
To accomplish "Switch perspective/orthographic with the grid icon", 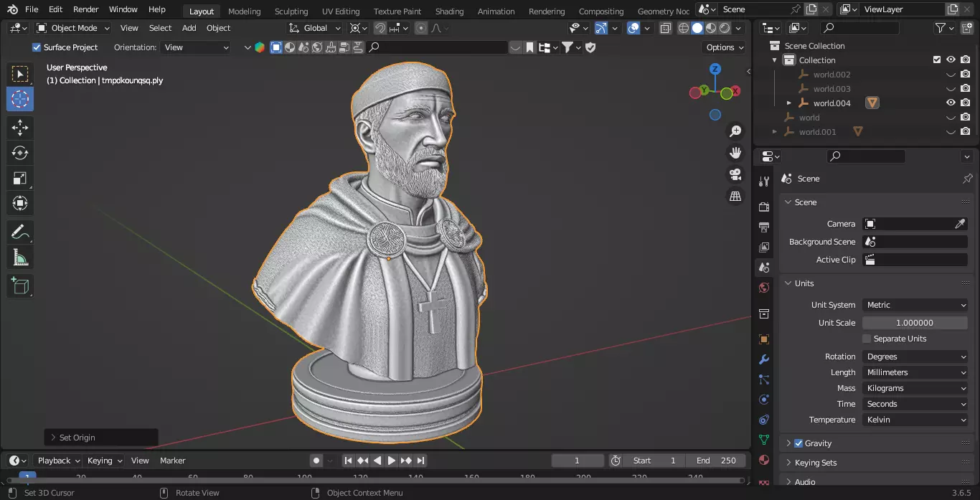I will click(735, 196).
